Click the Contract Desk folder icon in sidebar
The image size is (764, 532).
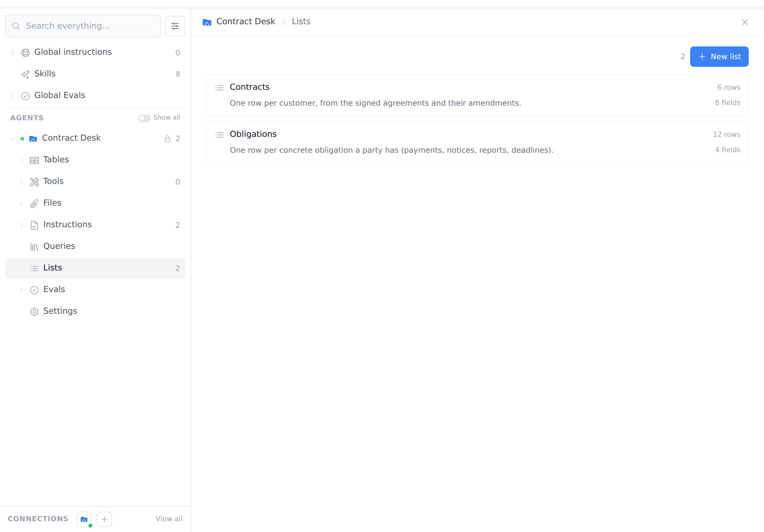33,138
